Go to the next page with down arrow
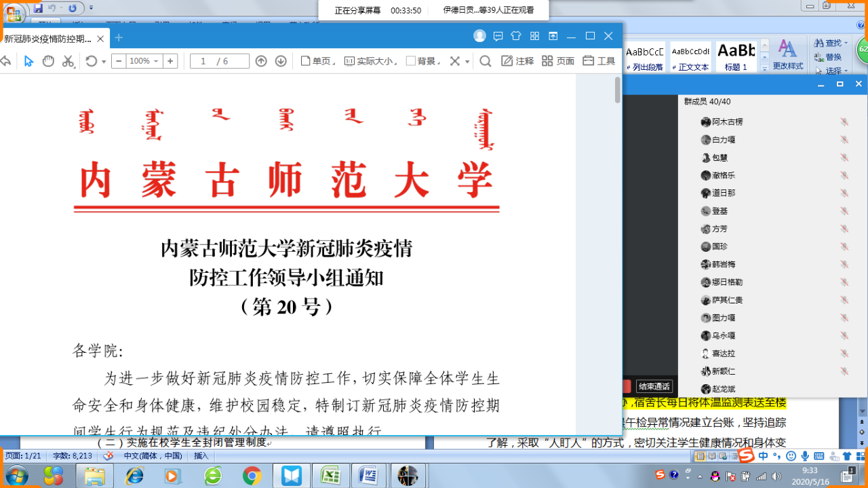 (x=281, y=61)
